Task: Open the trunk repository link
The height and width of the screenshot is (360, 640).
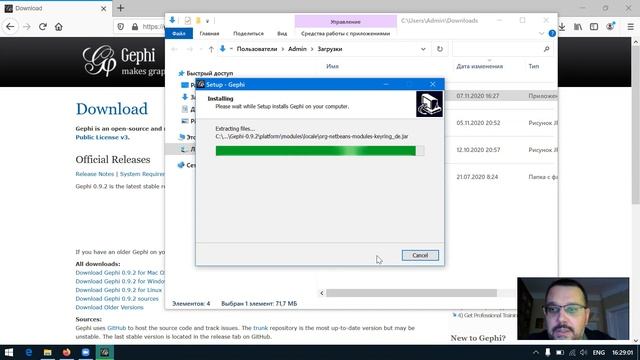Action: tap(260, 328)
